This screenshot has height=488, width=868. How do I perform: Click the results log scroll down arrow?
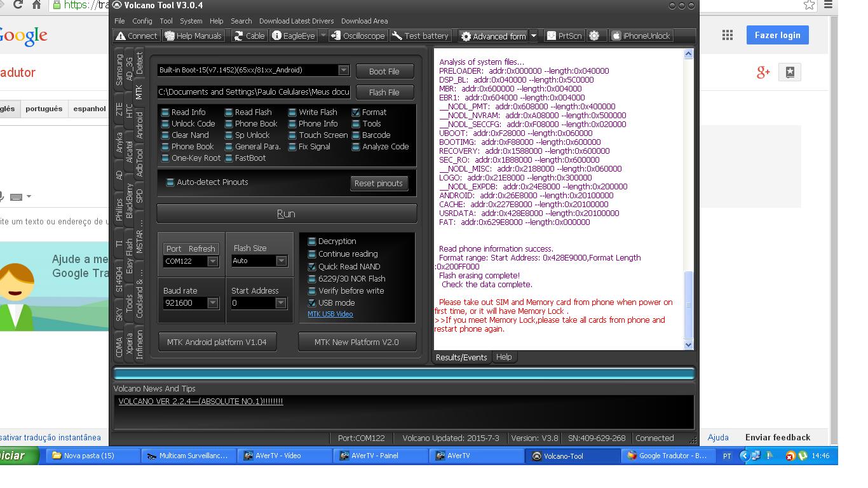coord(688,344)
